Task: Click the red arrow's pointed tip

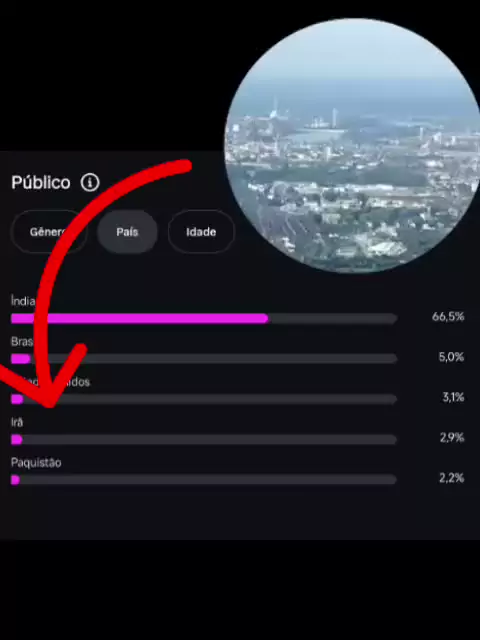Action: click(x=50, y=403)
